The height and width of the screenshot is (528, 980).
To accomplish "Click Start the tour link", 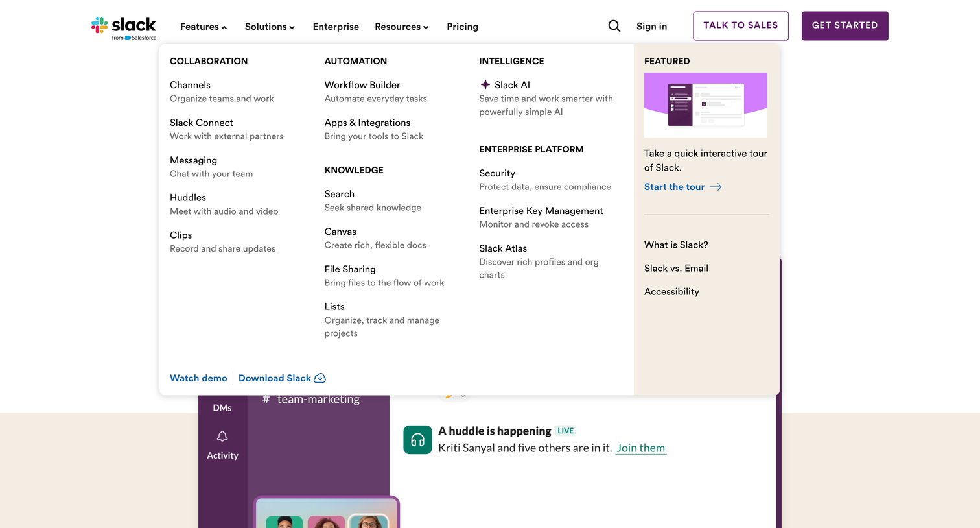I will click(683, 187).
